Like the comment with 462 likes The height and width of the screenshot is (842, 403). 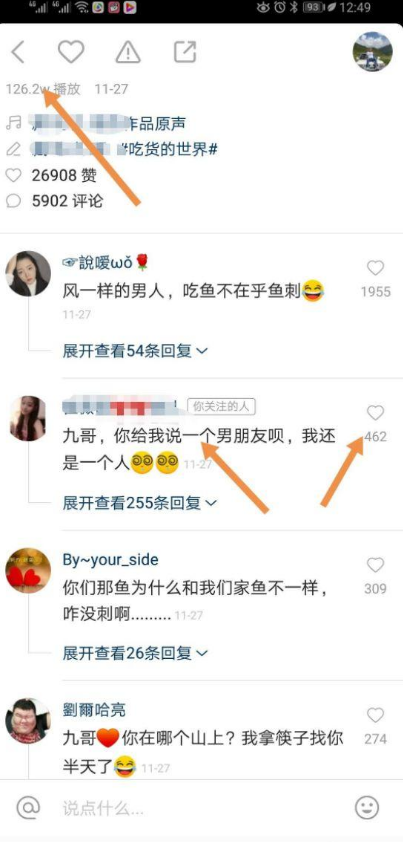point(376,413)
